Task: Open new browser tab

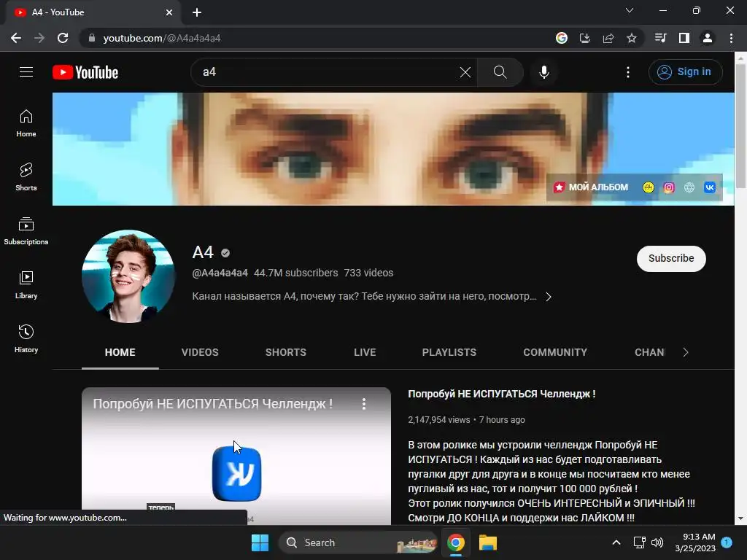Action: point(197,12)
